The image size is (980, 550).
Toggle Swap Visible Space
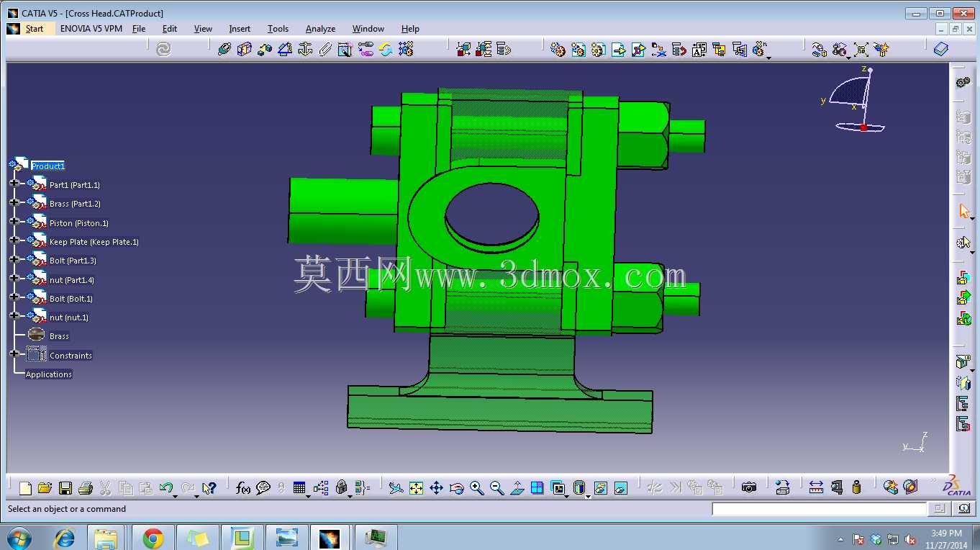(x=620, y=487)
